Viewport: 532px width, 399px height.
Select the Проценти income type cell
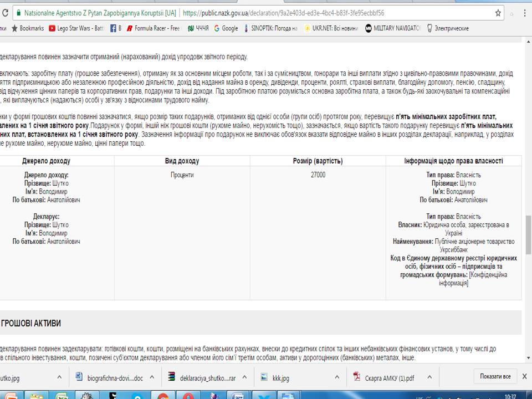pyautogui.click(x=182, y=175)
